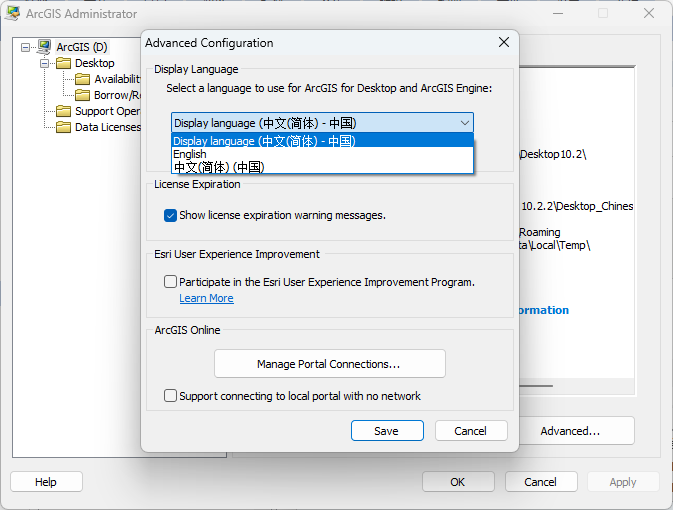673x510 pixels.
Task: Click the Data Licenses folder icon
Action: (x=64, y=127)
